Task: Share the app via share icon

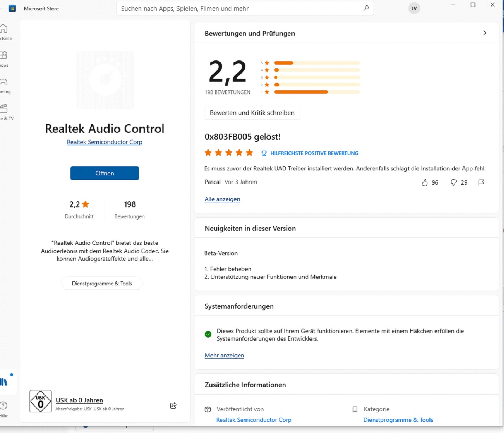Action: click(173, 406)
